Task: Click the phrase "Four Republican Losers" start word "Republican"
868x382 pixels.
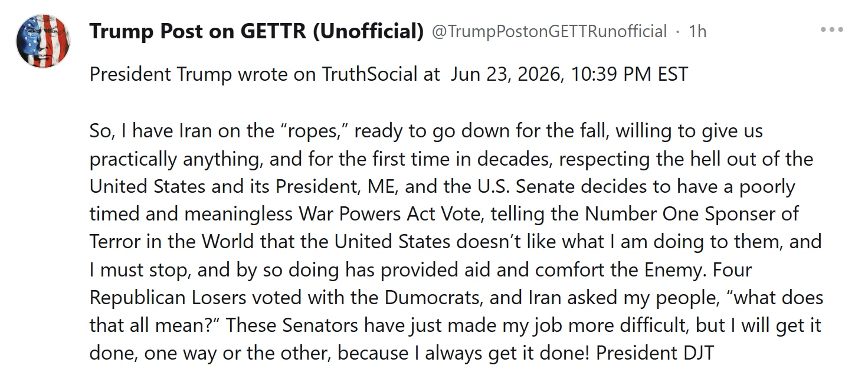Action: click(x=138, y=298)
